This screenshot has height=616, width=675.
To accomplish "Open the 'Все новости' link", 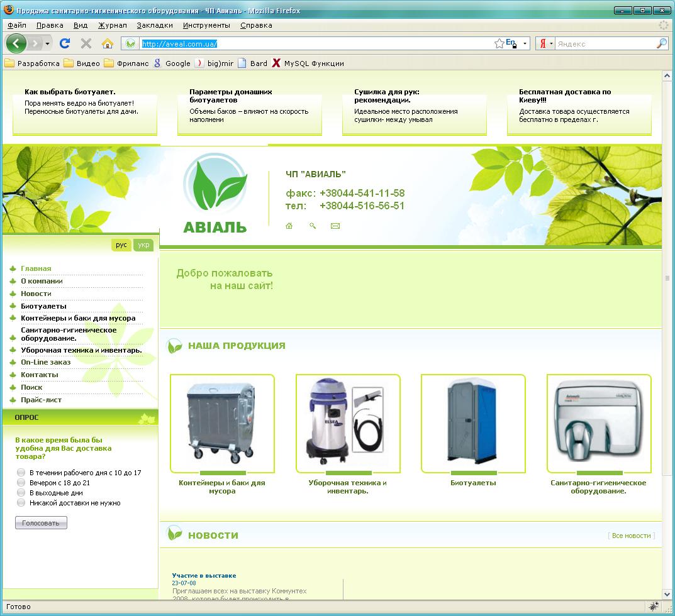I will 631,536.
